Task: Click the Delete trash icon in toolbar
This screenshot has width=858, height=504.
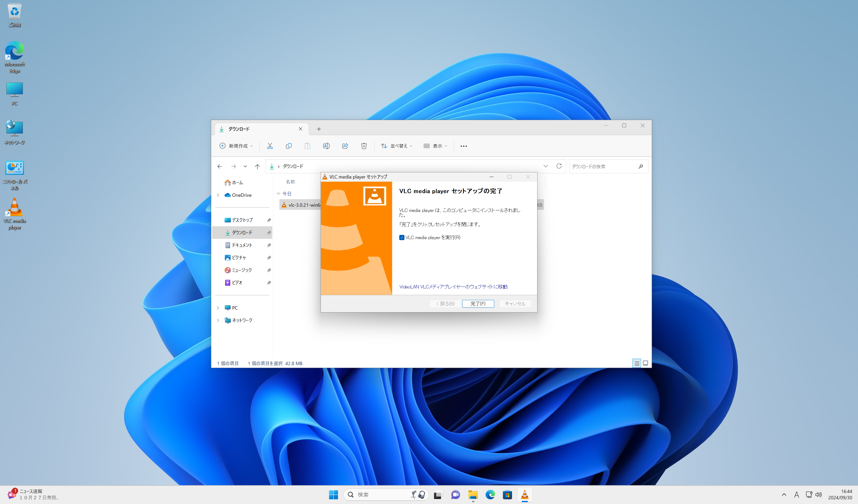Action: [364, 146]
